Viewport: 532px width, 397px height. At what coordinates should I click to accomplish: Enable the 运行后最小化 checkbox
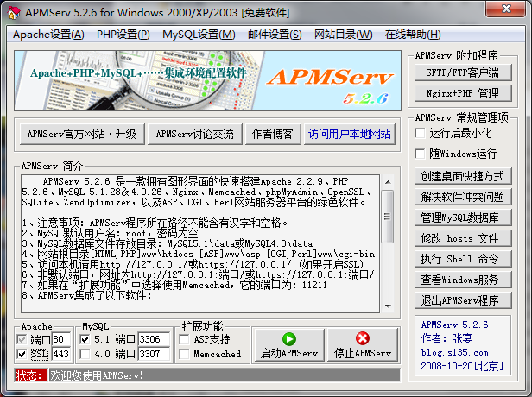pyautogui.click(x=420, y=133)
